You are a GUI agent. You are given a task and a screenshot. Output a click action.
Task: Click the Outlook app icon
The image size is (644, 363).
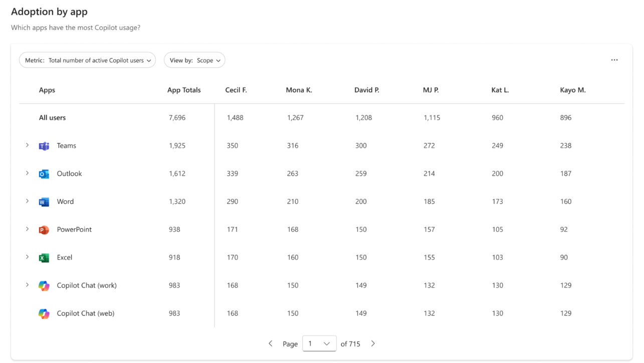click(x=44, y=174)
